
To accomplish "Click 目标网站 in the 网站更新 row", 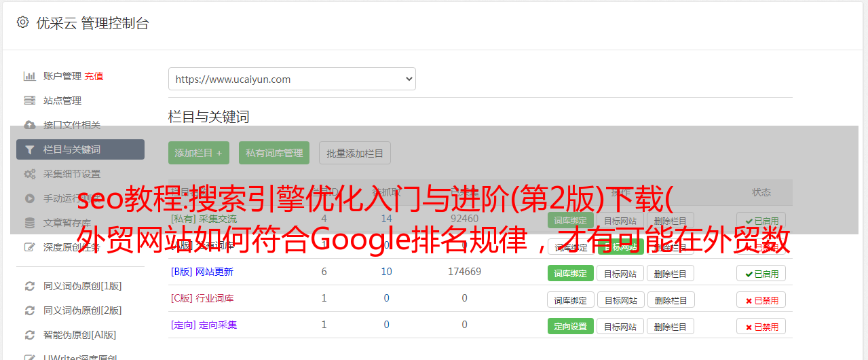I will tap(620, 273).
